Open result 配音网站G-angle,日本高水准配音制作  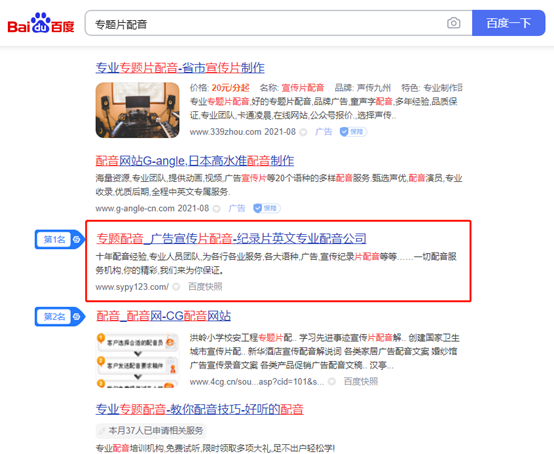(x=195, y=161)
